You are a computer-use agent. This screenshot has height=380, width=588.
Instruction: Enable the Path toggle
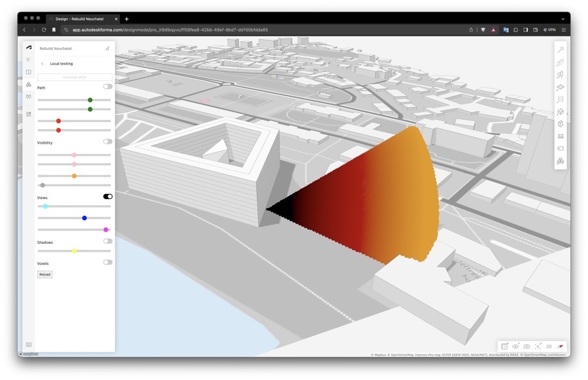[108, 87]
